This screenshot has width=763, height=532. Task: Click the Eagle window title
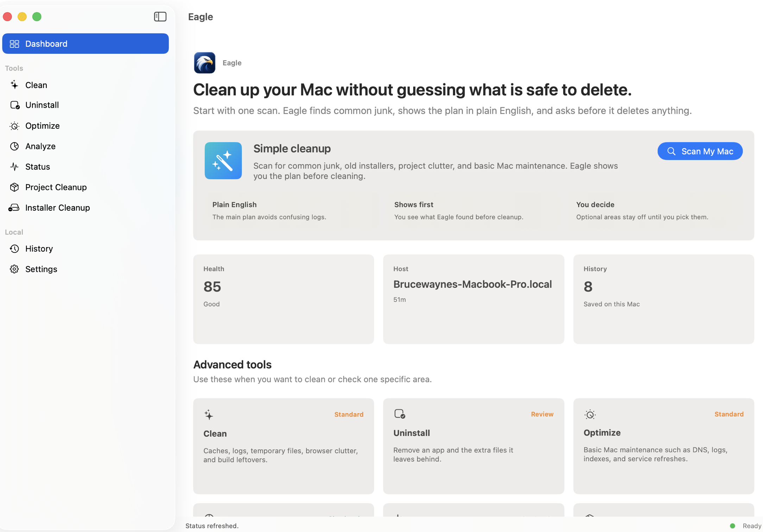click(200, 17)
